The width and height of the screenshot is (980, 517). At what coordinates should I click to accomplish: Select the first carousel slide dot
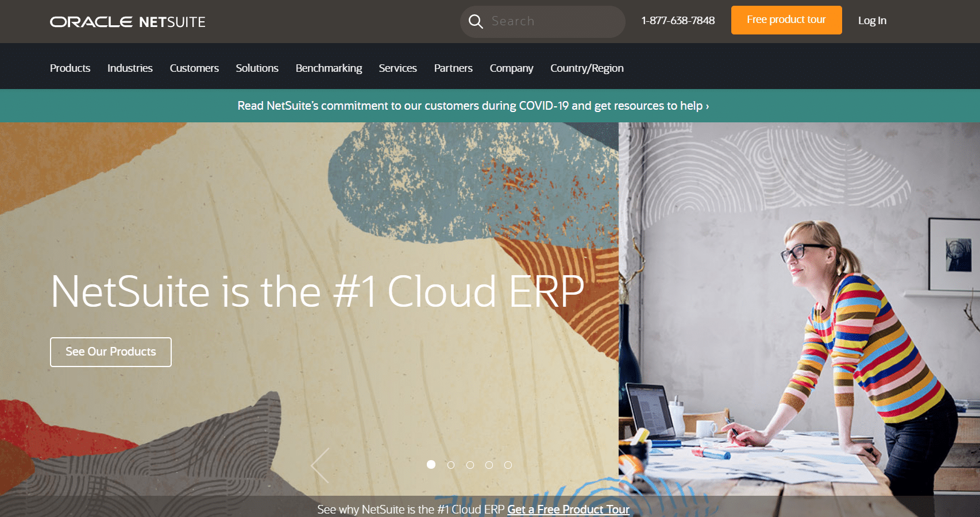click(x=431, y=465)
